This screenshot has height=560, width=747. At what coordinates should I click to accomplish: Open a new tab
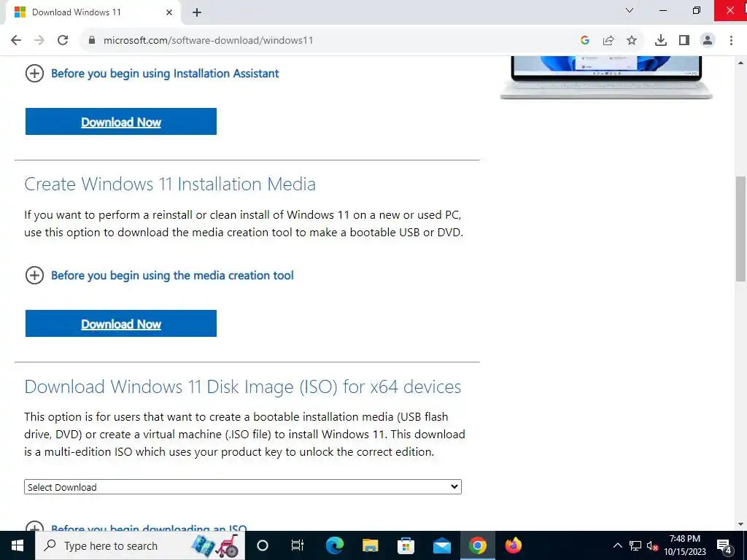click(197, 12)
